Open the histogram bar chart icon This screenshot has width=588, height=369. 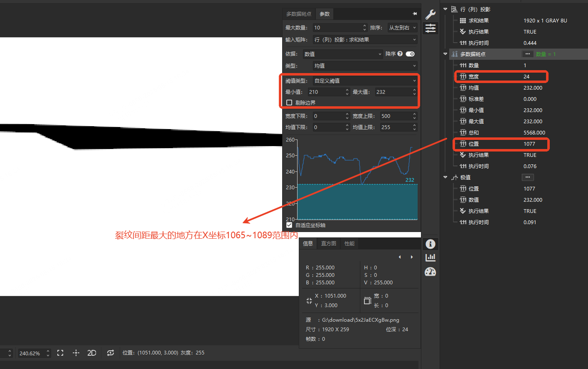point(431,258)
